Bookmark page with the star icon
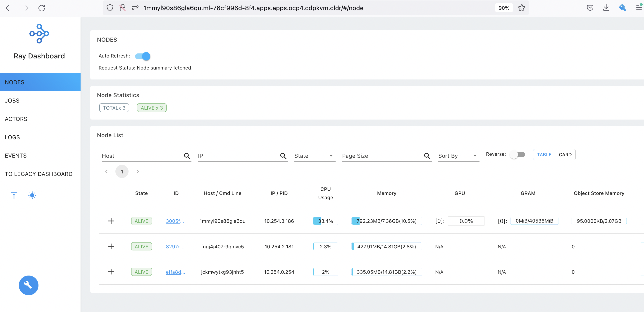Viewport: 644px width, 312px height. pyautogui.click(x=522, y=8)
